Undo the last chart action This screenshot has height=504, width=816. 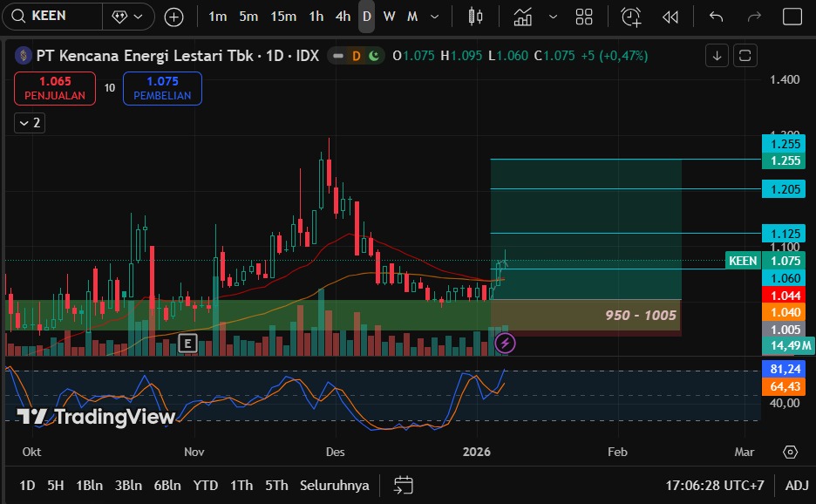pyautogui.click(x=716, y=17)
